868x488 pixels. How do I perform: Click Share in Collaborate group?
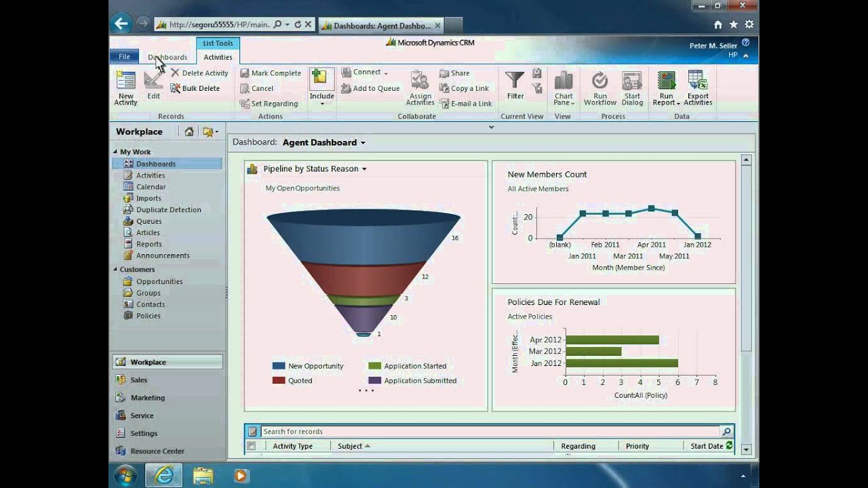454,73
